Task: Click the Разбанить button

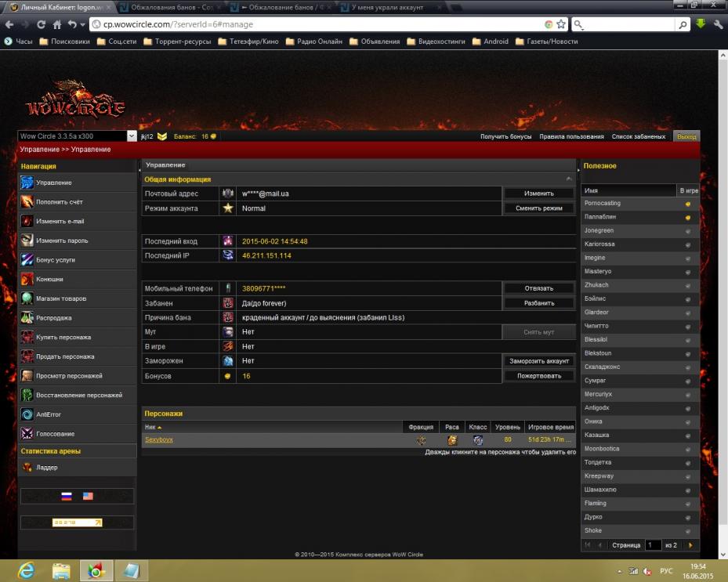Action: click(538, 303)
